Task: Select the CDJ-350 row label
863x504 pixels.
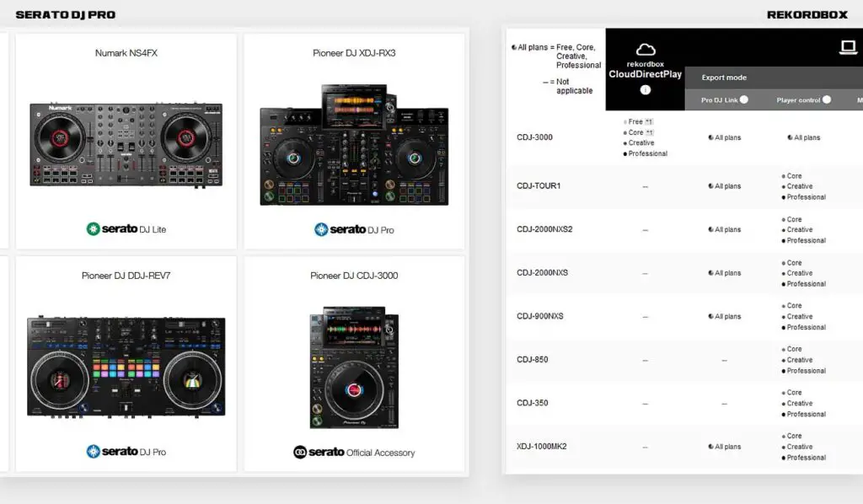Action: click(x=533, y=404)
